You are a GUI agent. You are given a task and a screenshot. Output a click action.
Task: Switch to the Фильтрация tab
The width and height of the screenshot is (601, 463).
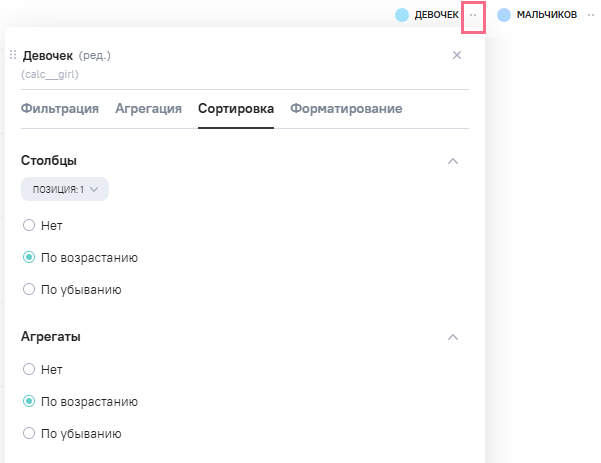[59, 109]
